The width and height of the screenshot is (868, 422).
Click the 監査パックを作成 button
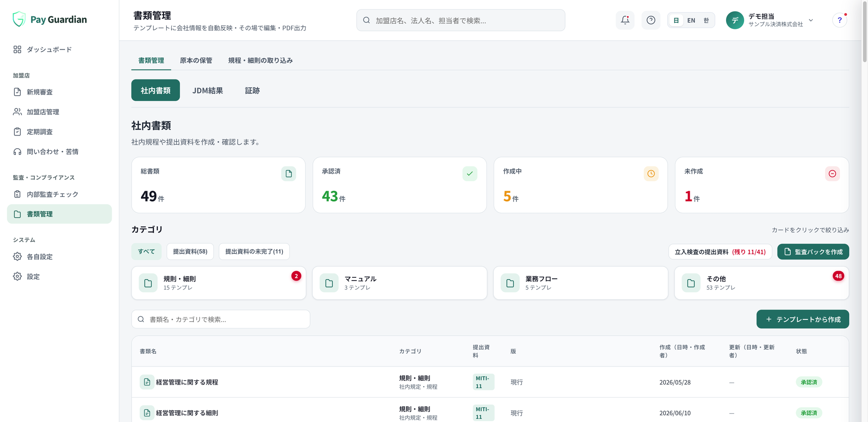pyautogui.click(x=813, y=252)
